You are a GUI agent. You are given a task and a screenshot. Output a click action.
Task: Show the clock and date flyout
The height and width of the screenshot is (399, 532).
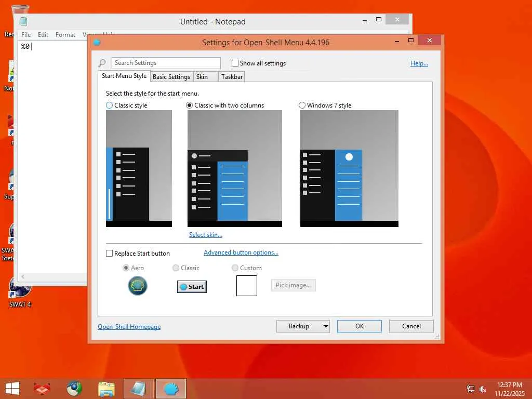(510, 389)
